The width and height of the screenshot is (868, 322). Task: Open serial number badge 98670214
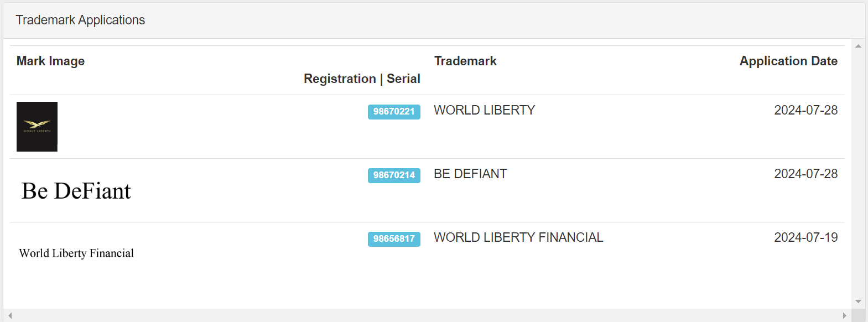[394, 175]
